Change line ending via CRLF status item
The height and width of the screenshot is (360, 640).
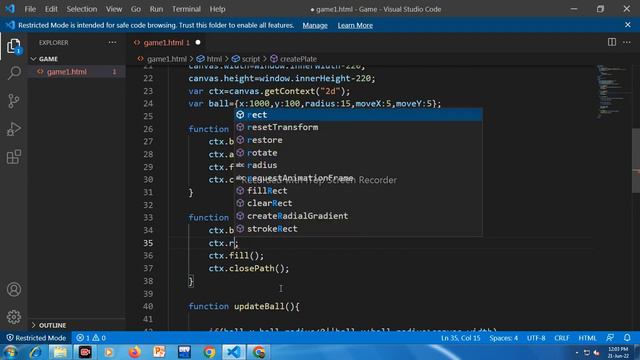562,338
